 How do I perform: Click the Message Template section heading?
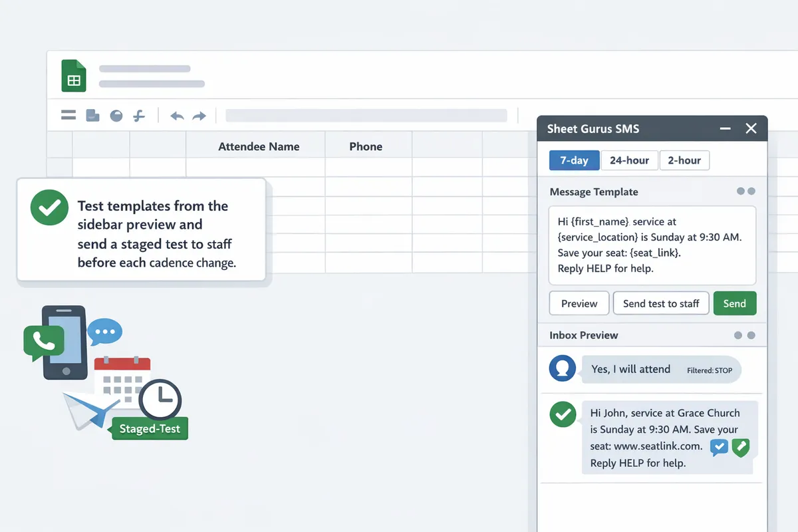[x=594, y=192]
